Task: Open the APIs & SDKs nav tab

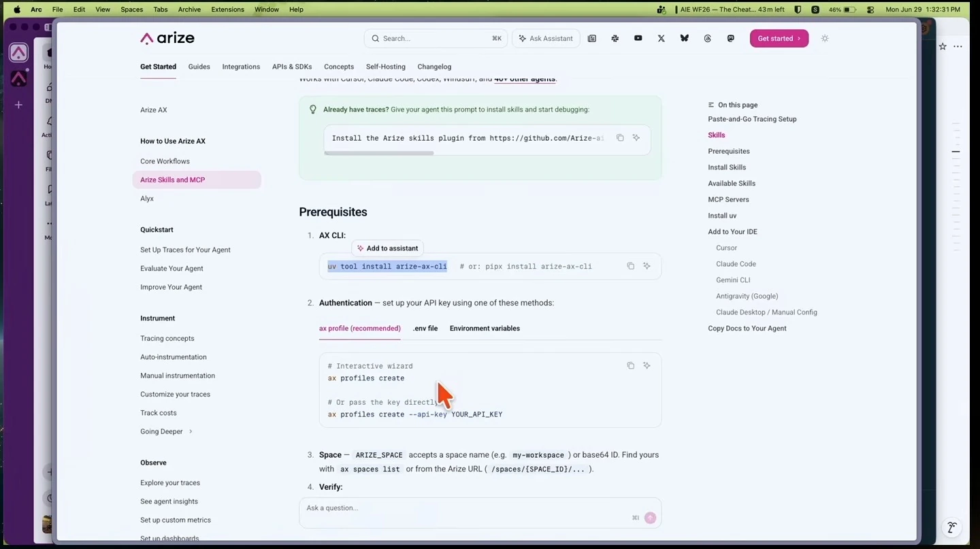Action: pos(292,67)
